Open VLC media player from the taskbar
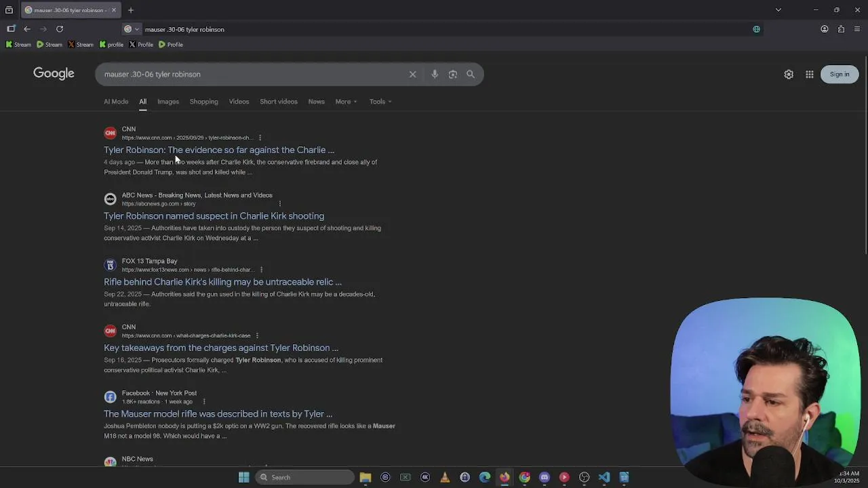Viewport: 868px width, 488px height. (x=445, y=477)
